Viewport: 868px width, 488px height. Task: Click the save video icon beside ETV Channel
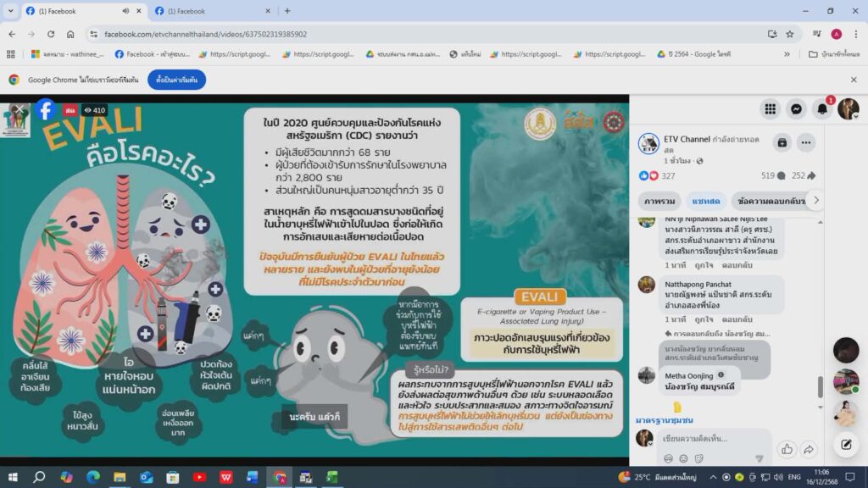click(782, 142)
